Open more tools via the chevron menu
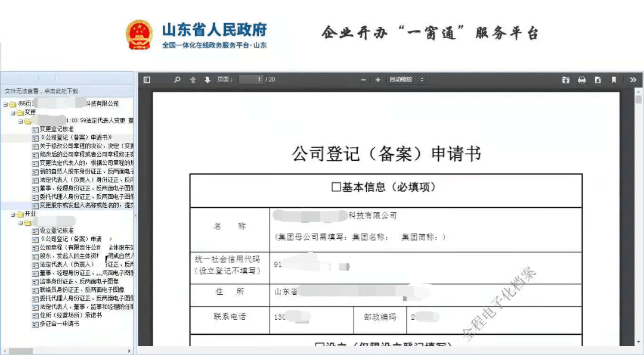The width and height of the screenshot is (644, 355). [633, 79]
